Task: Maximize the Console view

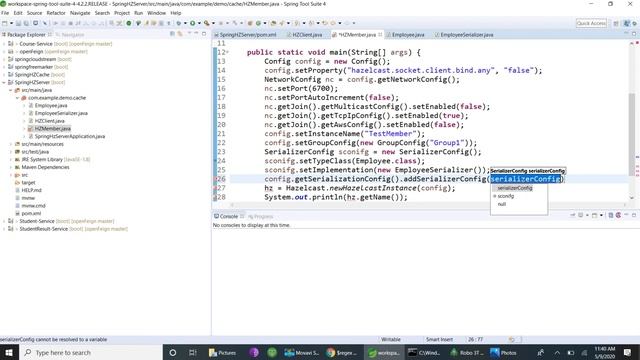Action: click(634, 215)
